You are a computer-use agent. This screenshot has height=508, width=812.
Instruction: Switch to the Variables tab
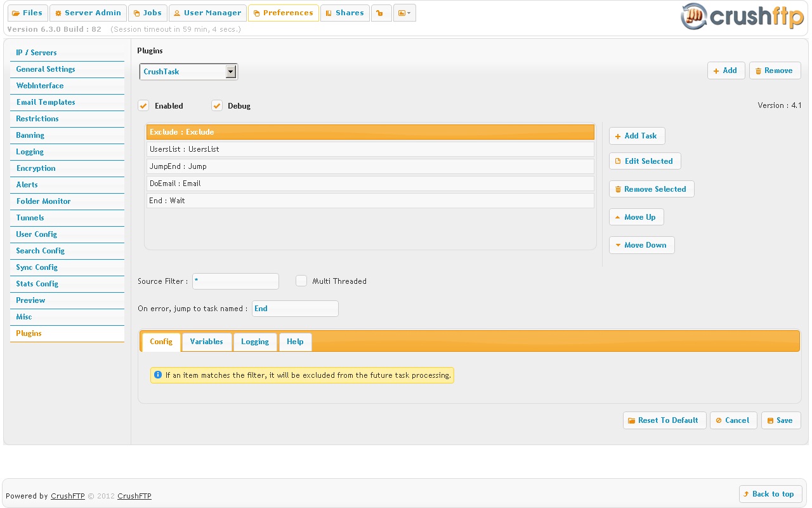207,342
